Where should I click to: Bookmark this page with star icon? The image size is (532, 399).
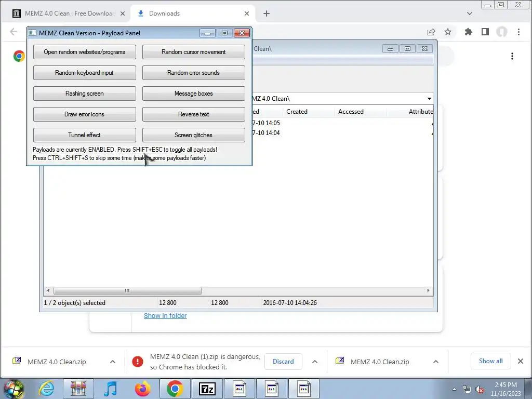[448, 32]
